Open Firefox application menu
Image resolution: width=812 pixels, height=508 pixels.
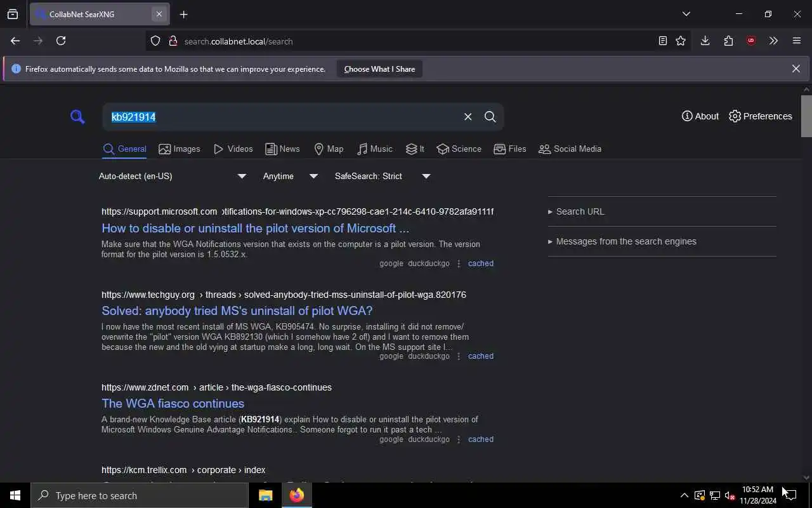[797, 41]
